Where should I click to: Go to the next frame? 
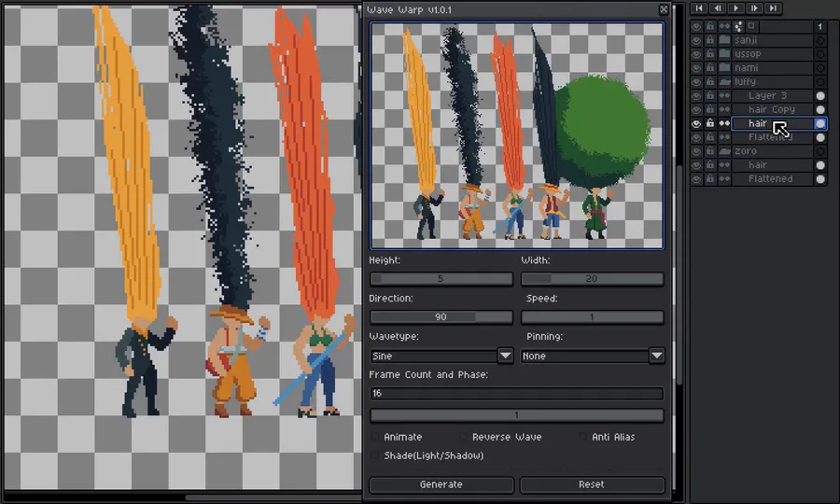click(755, 8)
